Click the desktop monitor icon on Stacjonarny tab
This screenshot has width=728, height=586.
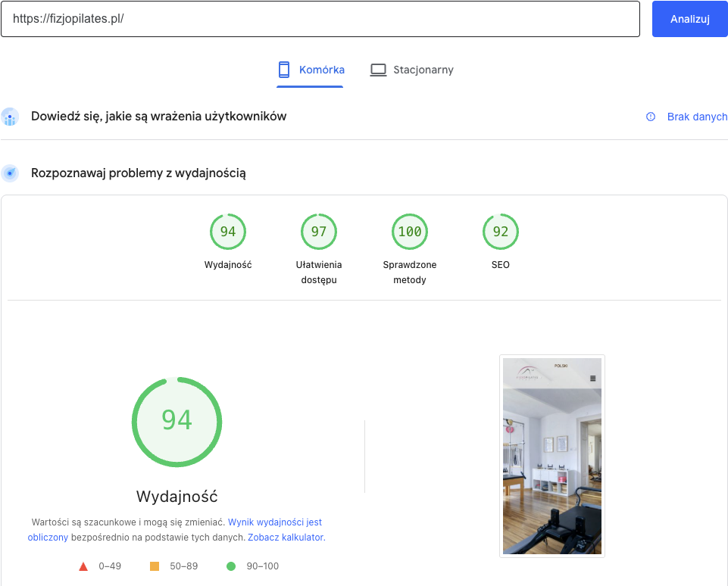(x=377, y=69)
